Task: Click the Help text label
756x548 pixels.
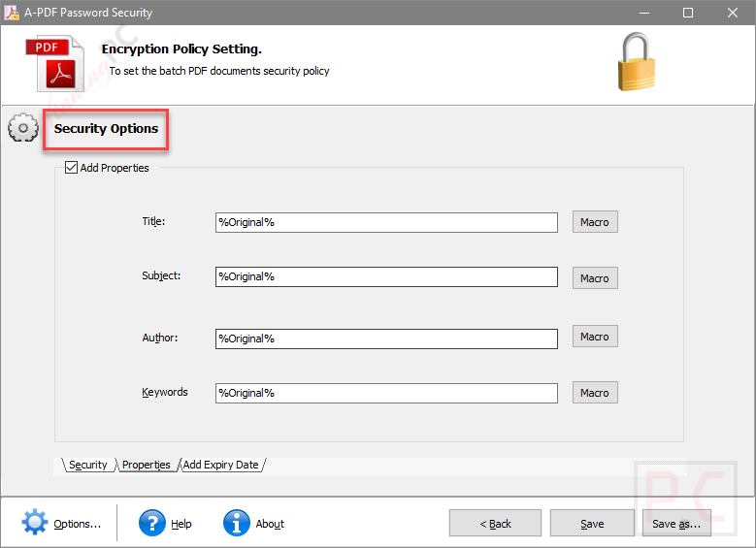Action: pos(181,524)
